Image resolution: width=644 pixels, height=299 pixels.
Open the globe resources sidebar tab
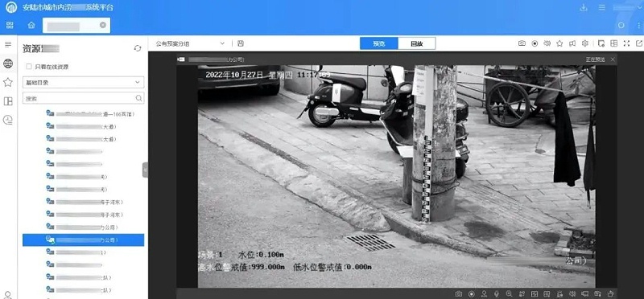coord(8,63)
